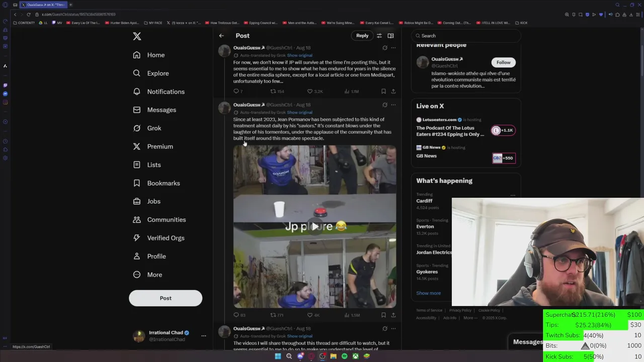
Task: Toggle the reader view icon in the header
Action: click(390, 36)
